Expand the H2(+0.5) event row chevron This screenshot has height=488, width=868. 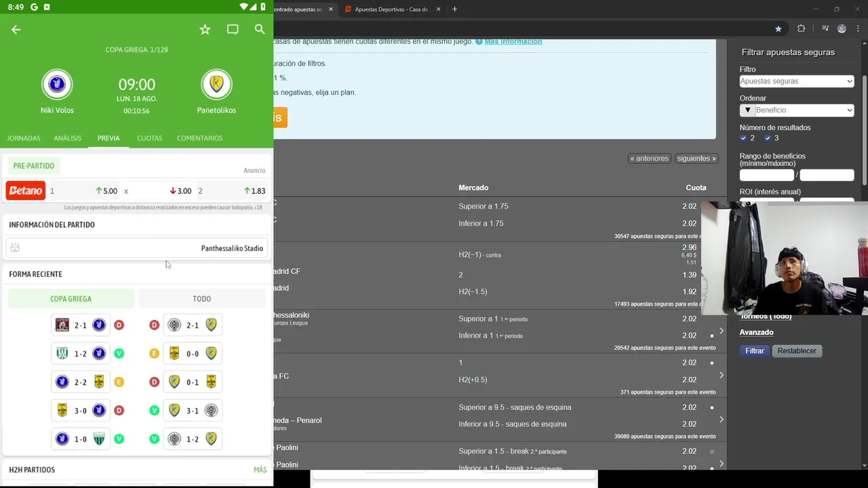coord(721,375)
